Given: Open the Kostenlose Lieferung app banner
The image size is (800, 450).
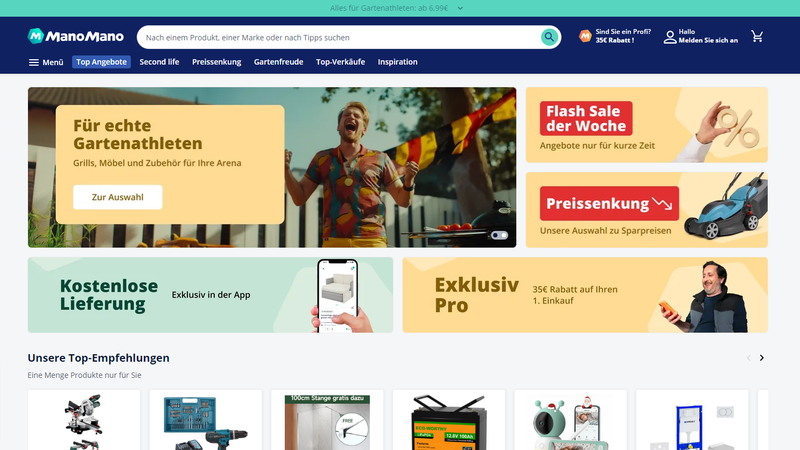Looking at the screenshot, I should [210, 295].
